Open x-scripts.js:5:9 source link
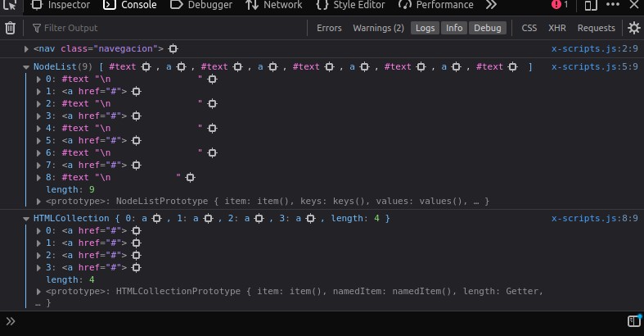Screen dimensions: 644x336 pos(595,66)
